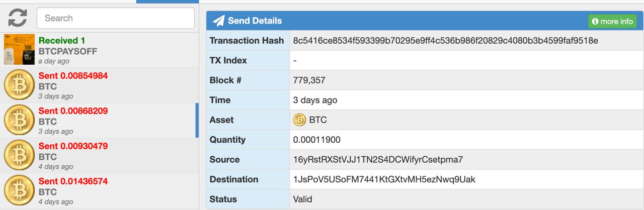Screen dimensions: 644x210
Task: Click the Bitcoin icon beside Sent 0.00930479
Action: (x=19, y=156)
